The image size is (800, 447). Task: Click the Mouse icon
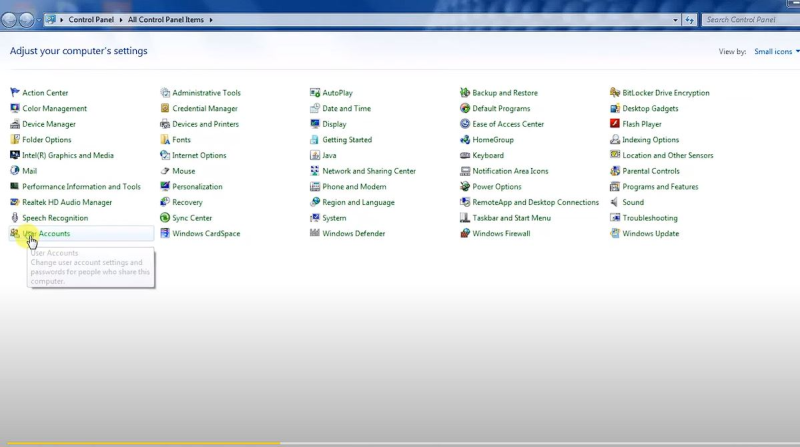(x=165, y=171)
